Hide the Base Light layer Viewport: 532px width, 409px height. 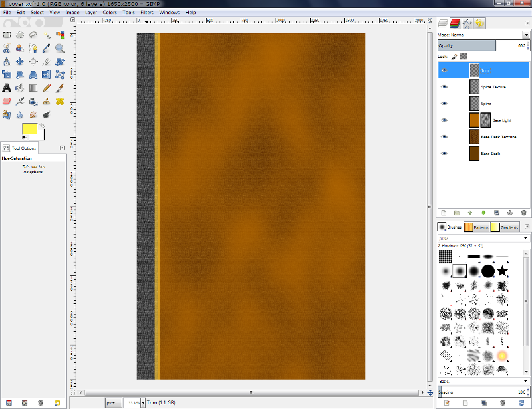tap(444, 120)
